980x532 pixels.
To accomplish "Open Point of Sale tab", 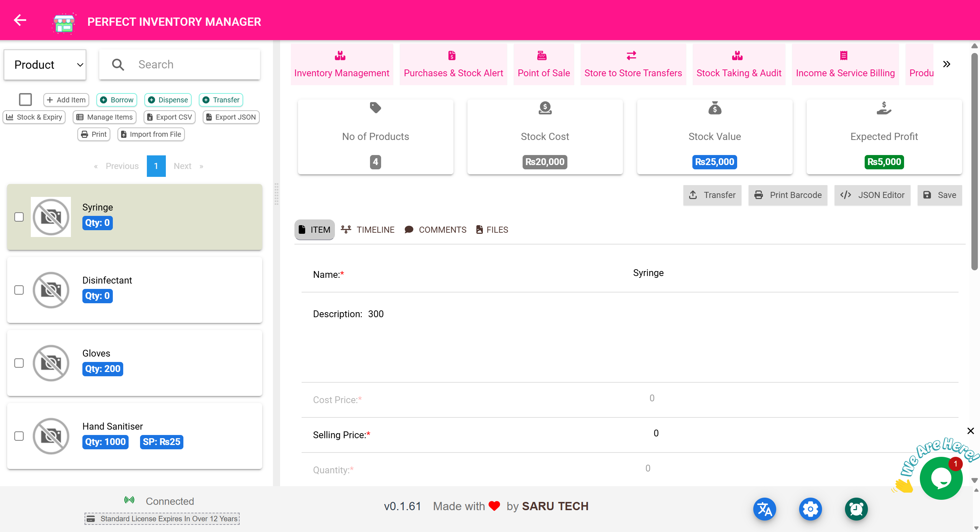I will [543, 64].
